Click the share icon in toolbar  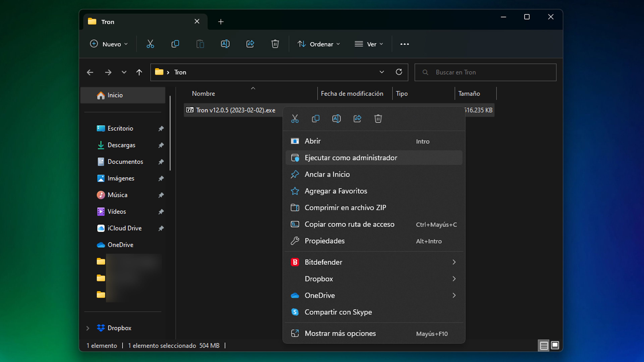click(x=250, y=44)
